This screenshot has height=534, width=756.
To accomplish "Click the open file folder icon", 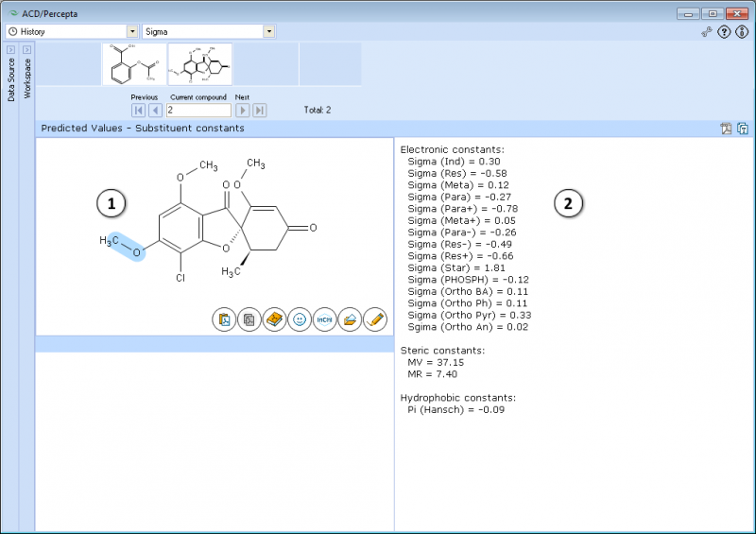I will [350, 319].
